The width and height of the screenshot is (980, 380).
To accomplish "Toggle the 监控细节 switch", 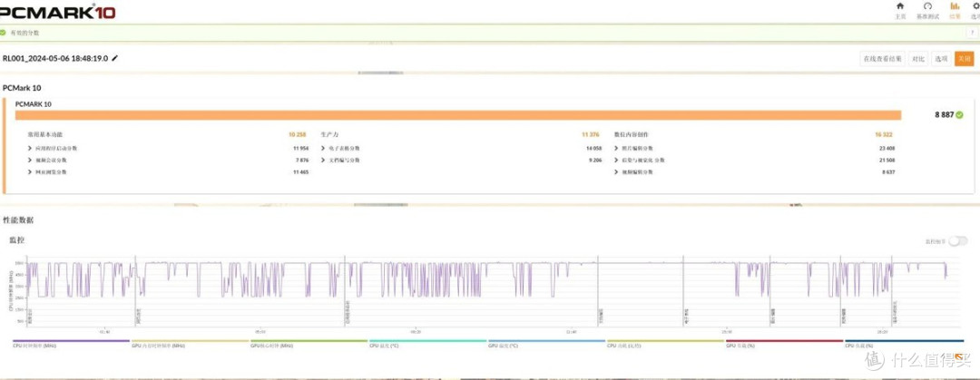I will [x=957, y=240].
